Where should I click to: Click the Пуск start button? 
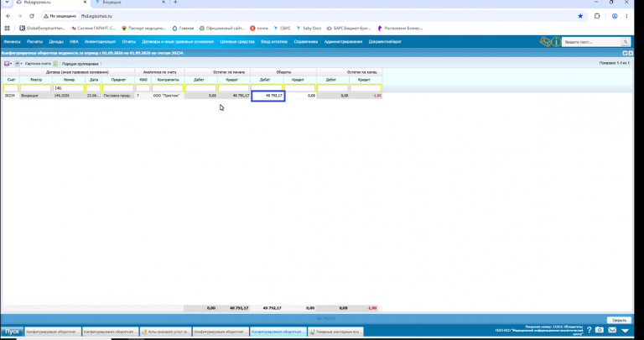point(12,332)
